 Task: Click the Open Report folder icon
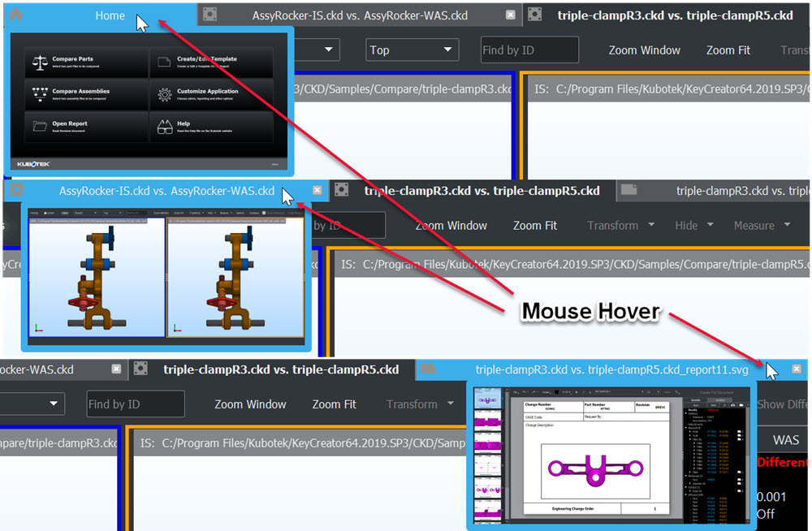[38, 124]
